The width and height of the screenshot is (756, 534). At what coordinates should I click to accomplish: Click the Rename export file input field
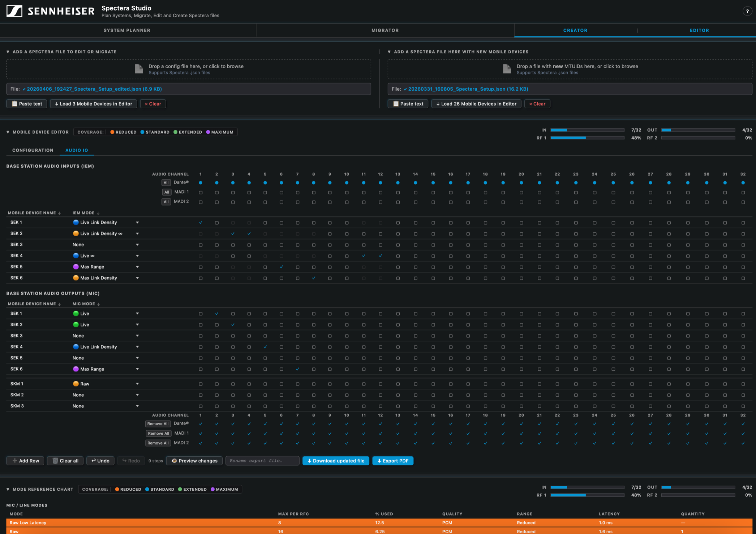pos(262,461)
